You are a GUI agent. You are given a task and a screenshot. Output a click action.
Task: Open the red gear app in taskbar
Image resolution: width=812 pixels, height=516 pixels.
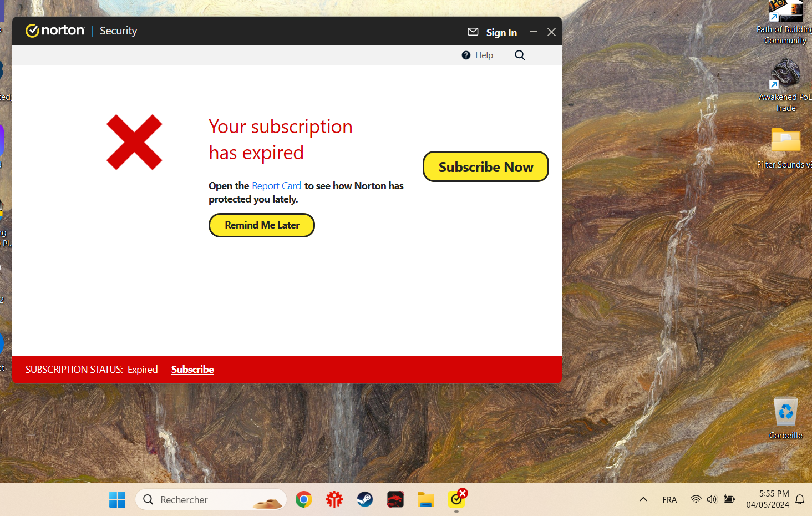[x=334, y=499]
